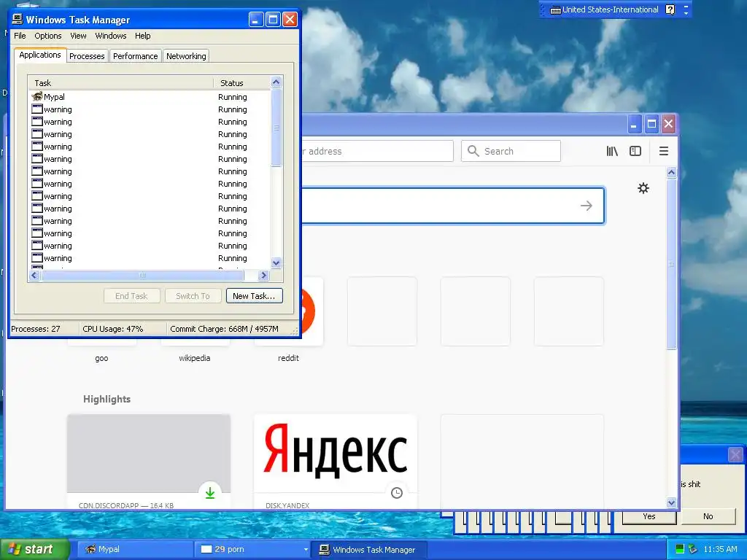
Task: Open the Help menu in Task Manager
Action: [x=142, y=36]
